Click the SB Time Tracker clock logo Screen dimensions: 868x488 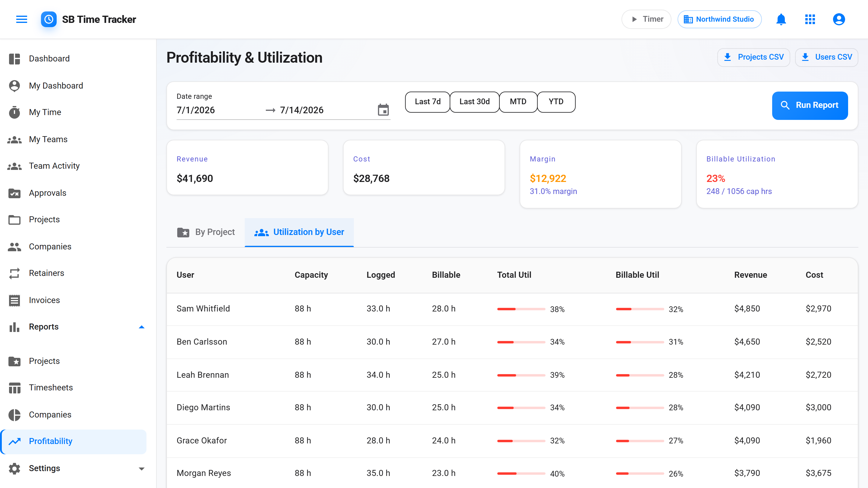coord(49,19)
